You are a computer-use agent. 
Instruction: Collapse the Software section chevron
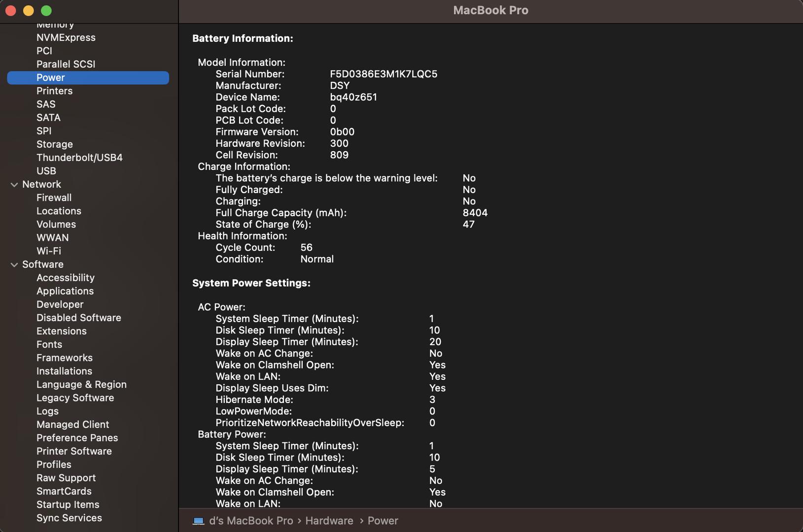[x=14, y=265]
